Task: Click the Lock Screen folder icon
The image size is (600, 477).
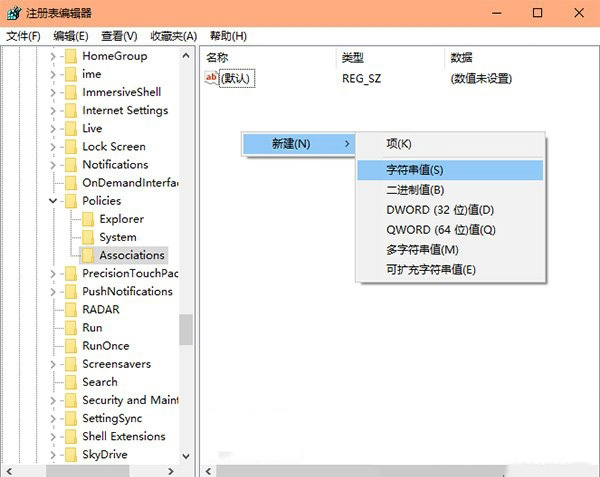Action: [71, 147]
